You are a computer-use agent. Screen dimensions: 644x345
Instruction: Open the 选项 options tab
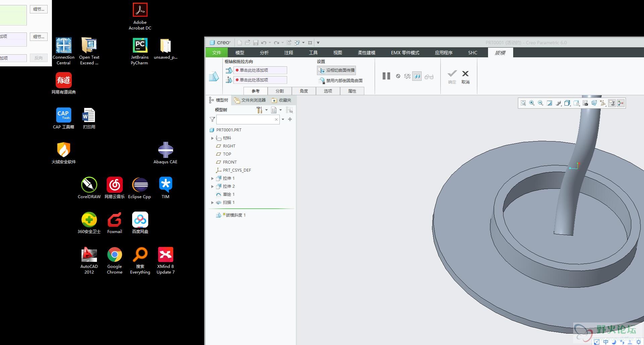click(x=328, y=91)
